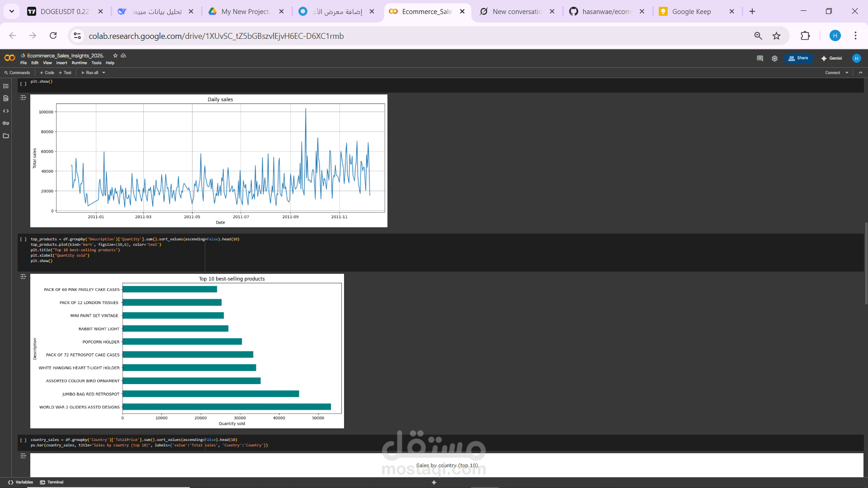The height and width of the screenshot is (488, 868).
Task: Switch to the hasanwae GitHub tab
Action: [x=606, y=11]
